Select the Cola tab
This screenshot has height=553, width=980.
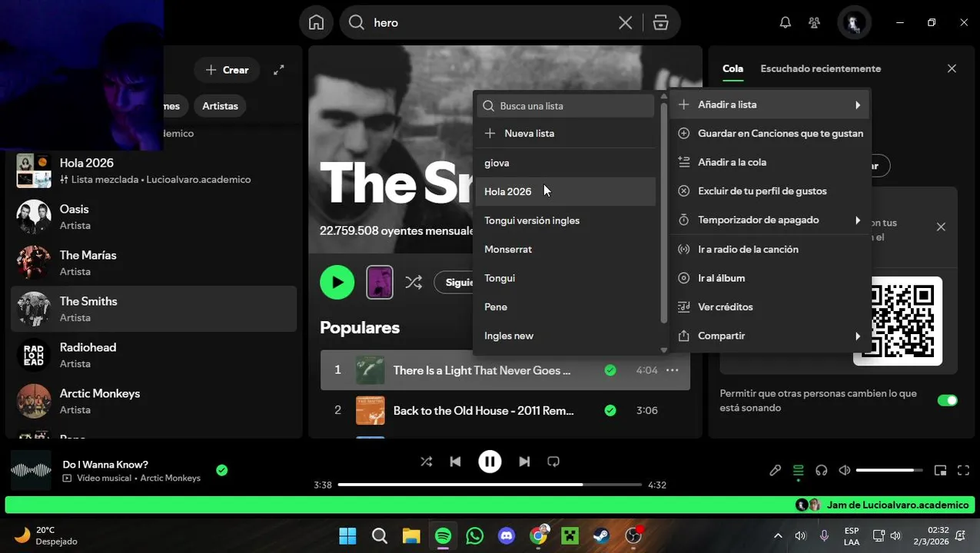pyautogui.click(x=733, y=68)
